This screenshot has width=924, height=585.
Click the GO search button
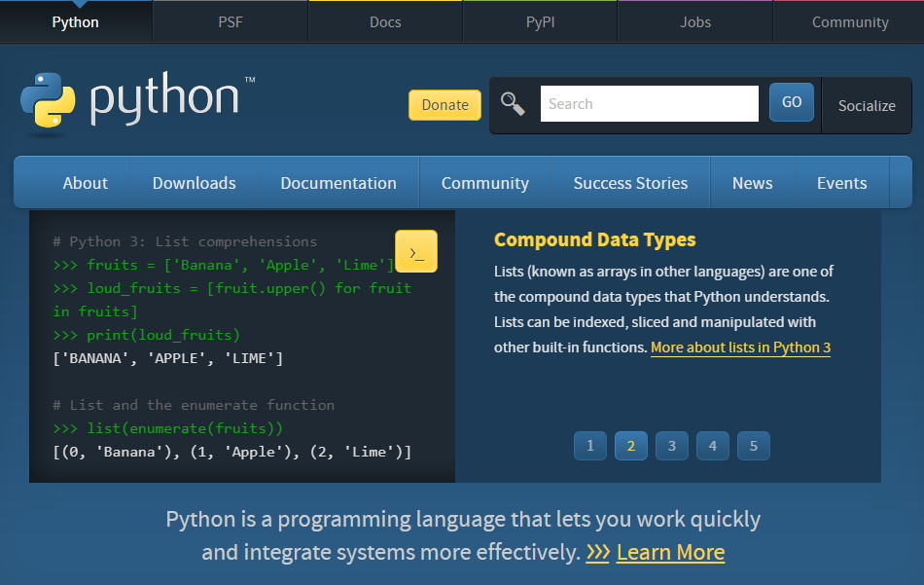[792, 102]
